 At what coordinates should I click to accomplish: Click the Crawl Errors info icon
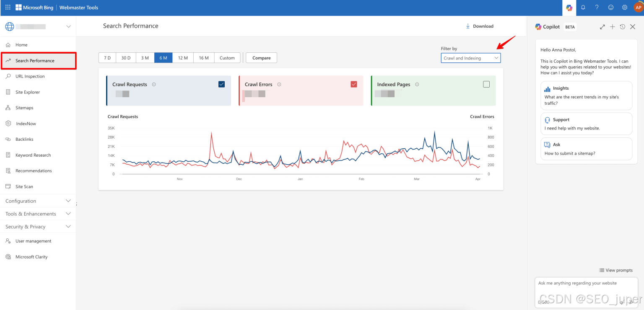279,84
